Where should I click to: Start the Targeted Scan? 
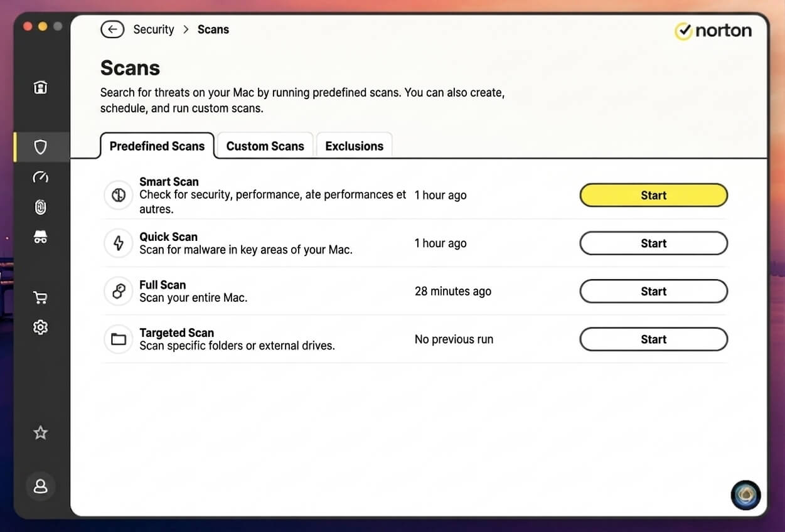(653, 339)
